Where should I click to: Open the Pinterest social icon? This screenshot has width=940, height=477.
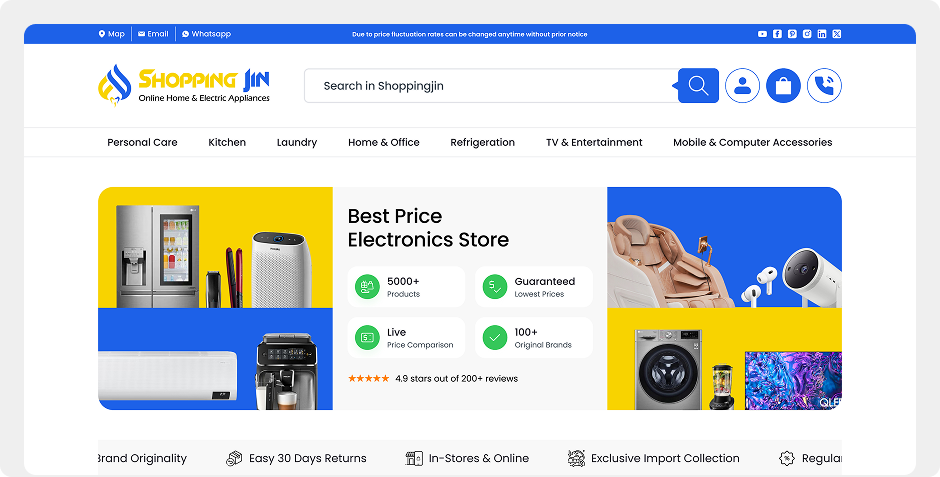pyautogui.click(x=792, y=34)
